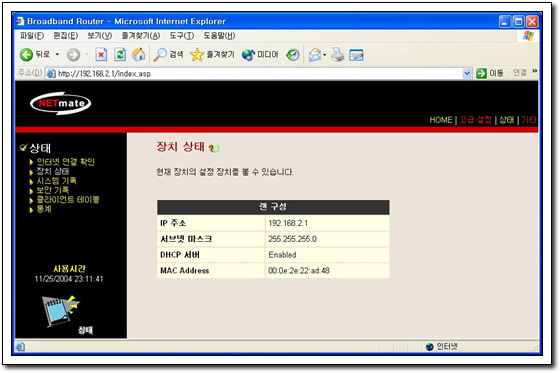Image resolution: width=560 pixels, height=373 pixels.
Task: Click the Stop loading icon
Action: pos(101,55)
